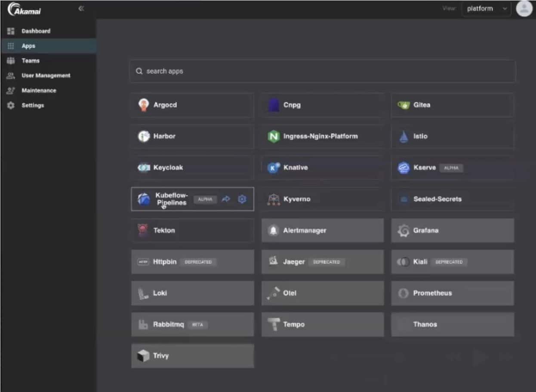The width and height of the screenshot is (536, 392).
Task: Open Kubeflow-Pipelines settings gear icon
Action: click(242, 199)
